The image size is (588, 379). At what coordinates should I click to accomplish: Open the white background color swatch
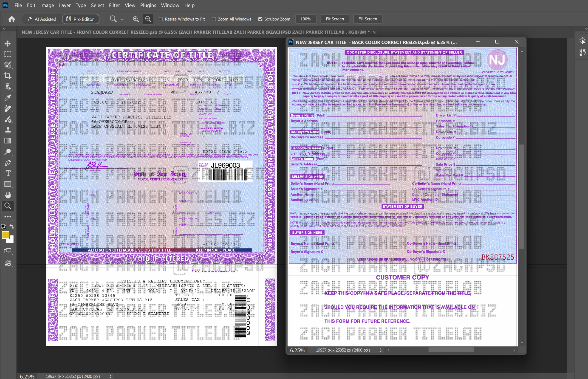(x=11, y=240)
